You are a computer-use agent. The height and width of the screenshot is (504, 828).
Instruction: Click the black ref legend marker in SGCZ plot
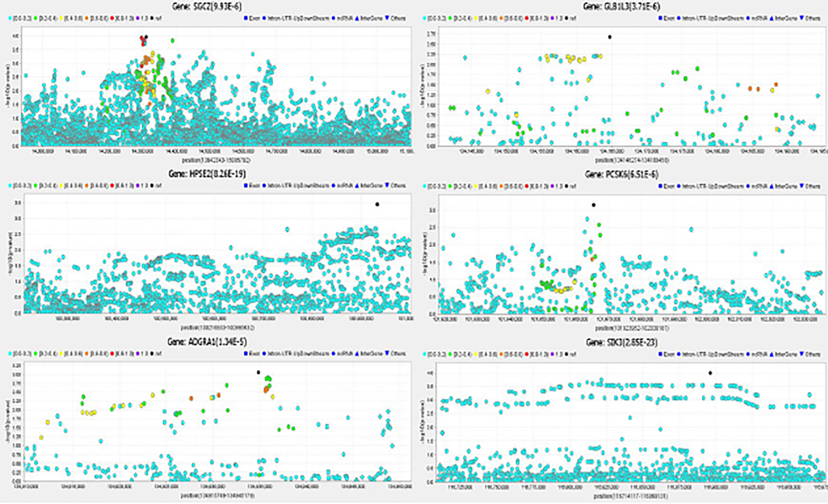pyautogui.click(x=152, y=18)
